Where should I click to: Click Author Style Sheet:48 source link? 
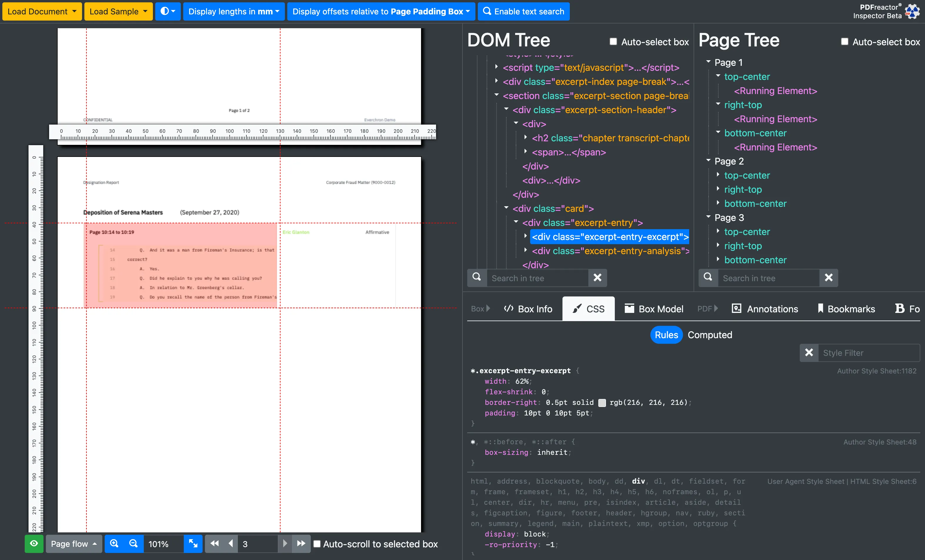click(x=880, y=442)
